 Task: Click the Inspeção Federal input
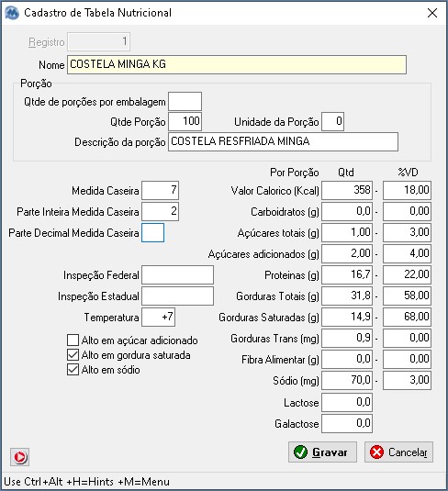pos(177,275)
